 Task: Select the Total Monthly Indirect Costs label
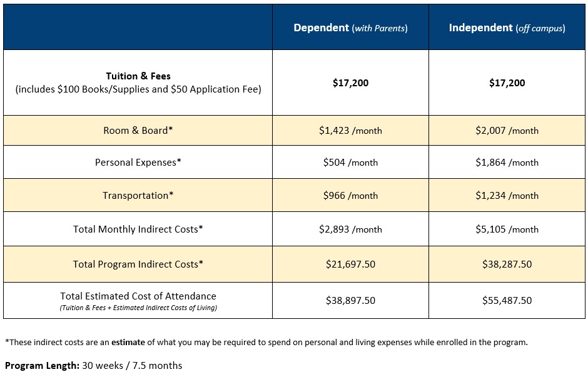138,229
